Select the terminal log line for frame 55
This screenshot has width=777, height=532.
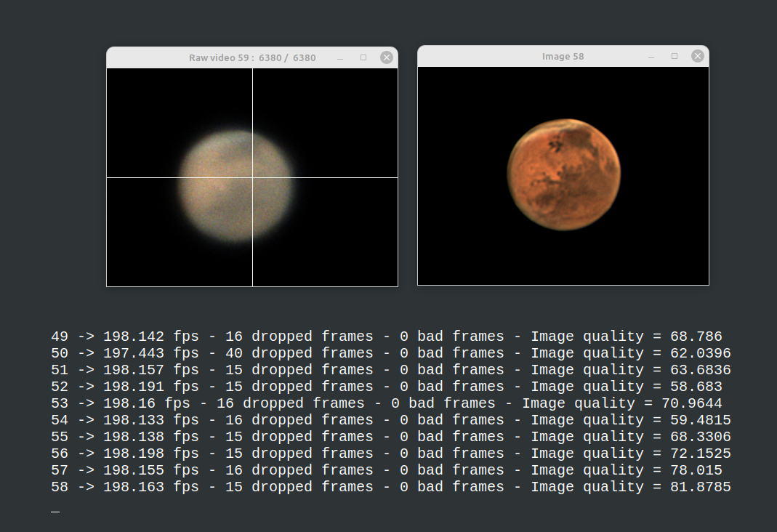tap(391, 437)
